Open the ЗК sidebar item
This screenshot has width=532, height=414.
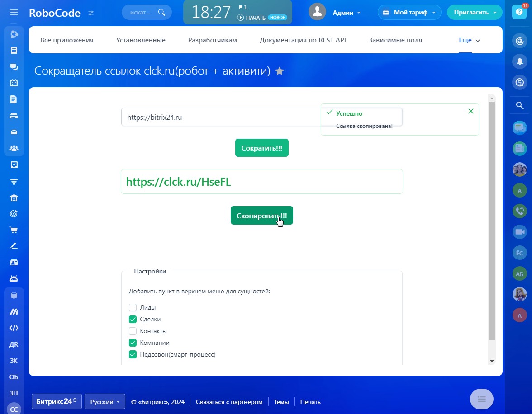(x=14, y=361)
